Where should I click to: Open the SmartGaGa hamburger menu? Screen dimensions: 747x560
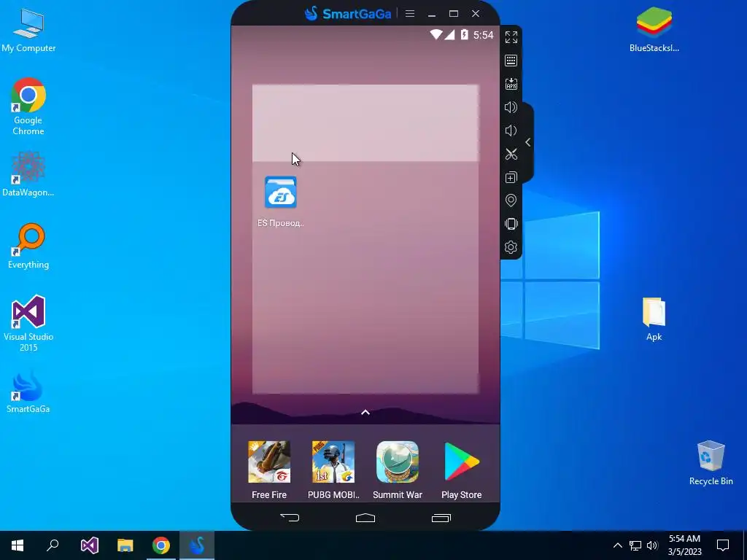[x=410, y=14]
